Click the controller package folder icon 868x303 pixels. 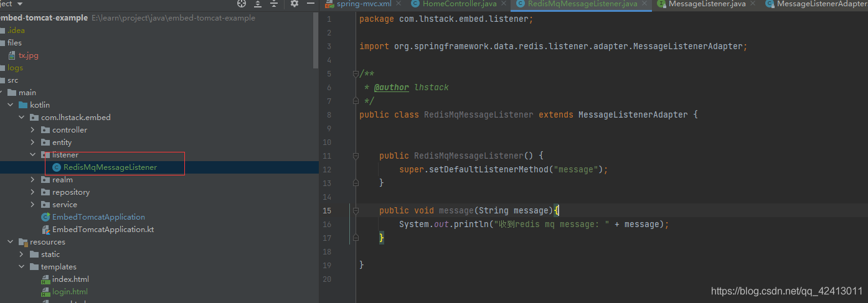(x=45, y=130)
